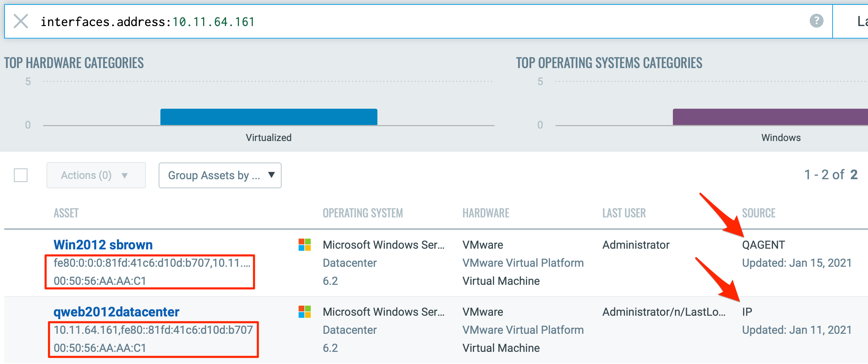This screenshot has height=364, width=868.
Task: Click address fe80:0:0:0:81fd:41c6:d10d:b707,10.11....
Action: click(152, 263)
